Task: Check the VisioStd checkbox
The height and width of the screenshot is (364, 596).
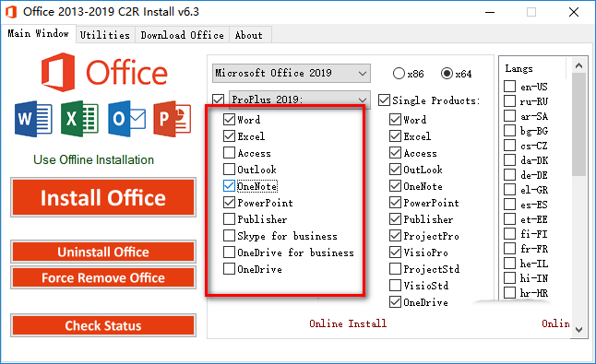Action: coord(395,286)
